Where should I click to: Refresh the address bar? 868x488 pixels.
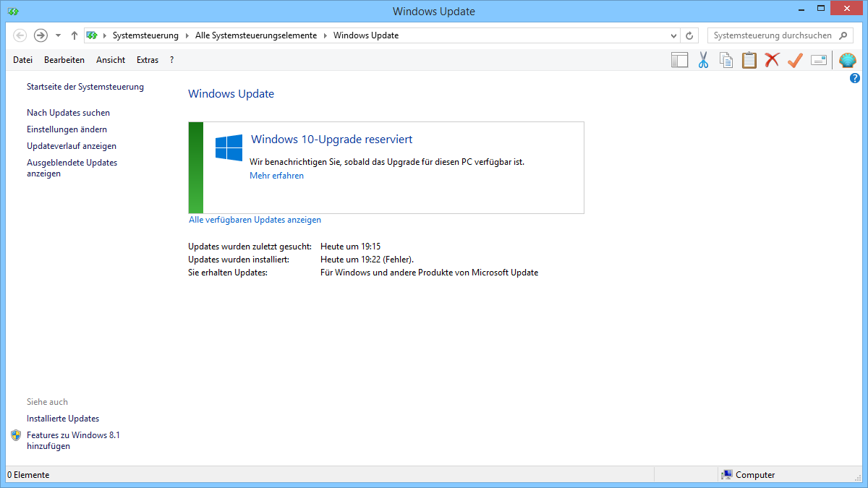pos(689,35)
